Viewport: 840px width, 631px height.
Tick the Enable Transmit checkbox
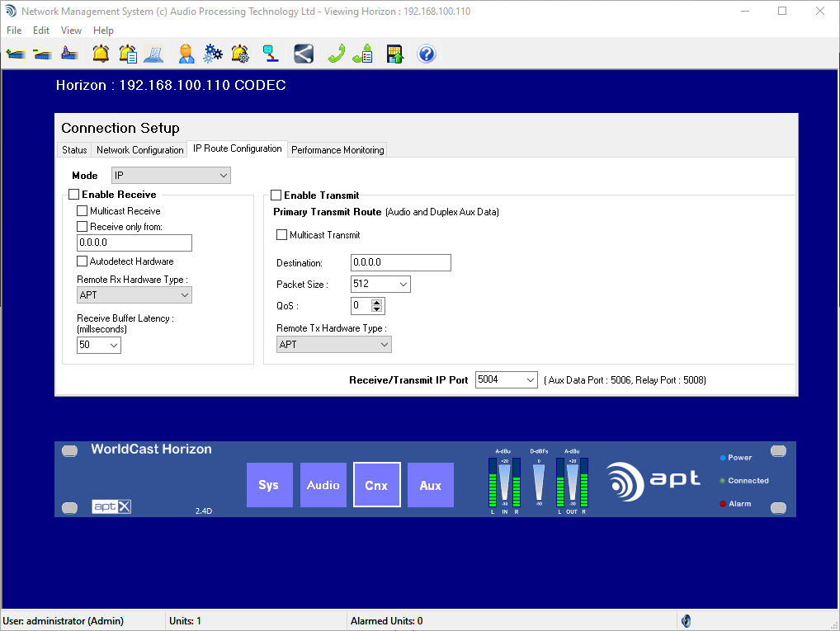pos(276,195)
